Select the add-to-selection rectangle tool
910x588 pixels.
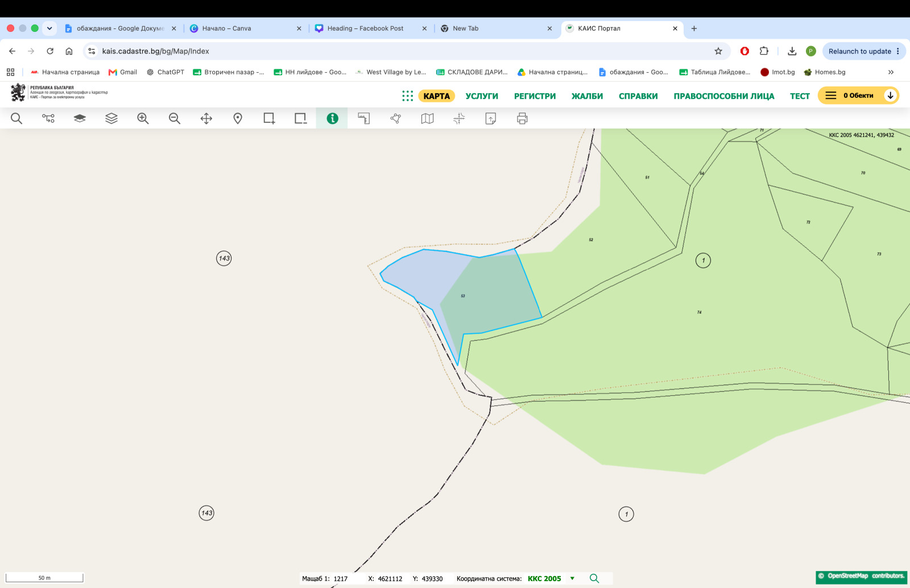269,118
